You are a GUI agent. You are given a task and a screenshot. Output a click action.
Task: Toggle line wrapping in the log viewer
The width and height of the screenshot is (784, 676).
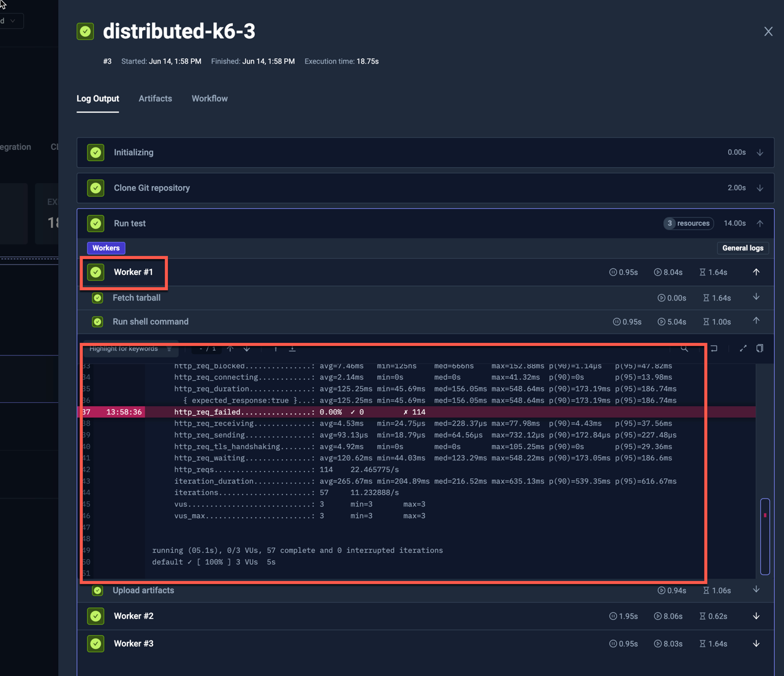(x=713, y=348)
